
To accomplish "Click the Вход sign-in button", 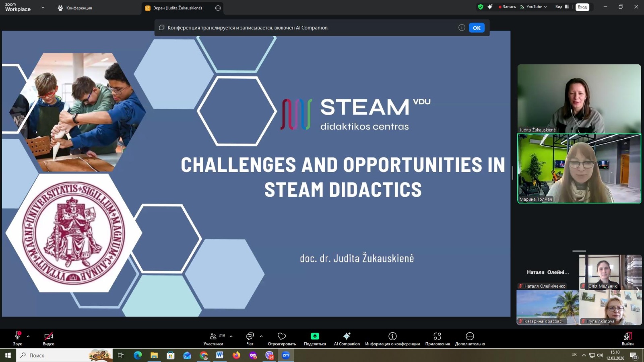I will point(582,7).
